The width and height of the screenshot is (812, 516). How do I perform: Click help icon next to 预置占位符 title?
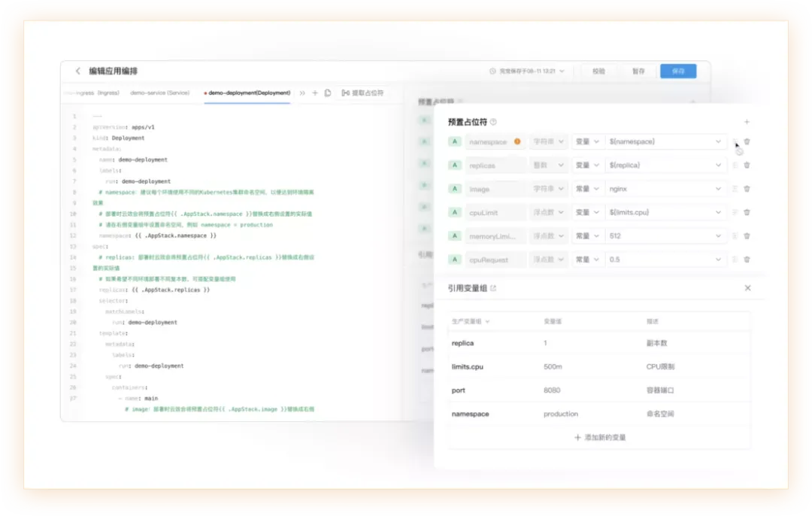[494, 122]
